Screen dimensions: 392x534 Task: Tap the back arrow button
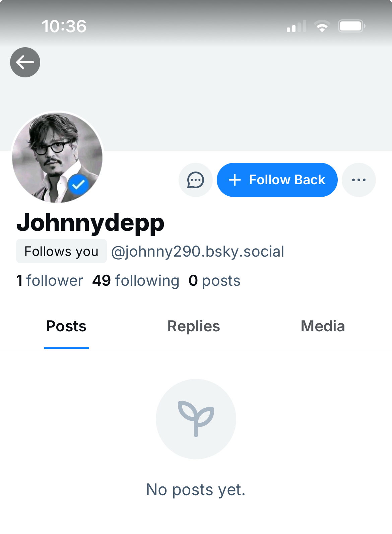(x=25, y=62)
